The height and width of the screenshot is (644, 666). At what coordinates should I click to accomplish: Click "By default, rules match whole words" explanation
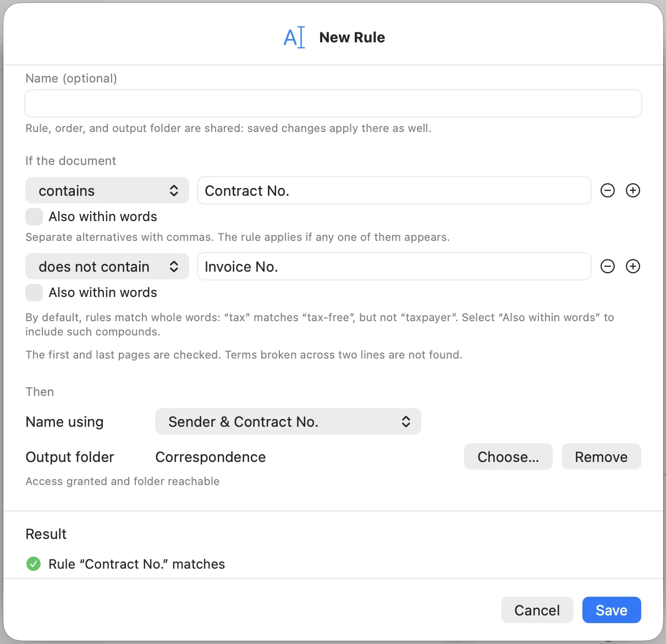[320, 324]
